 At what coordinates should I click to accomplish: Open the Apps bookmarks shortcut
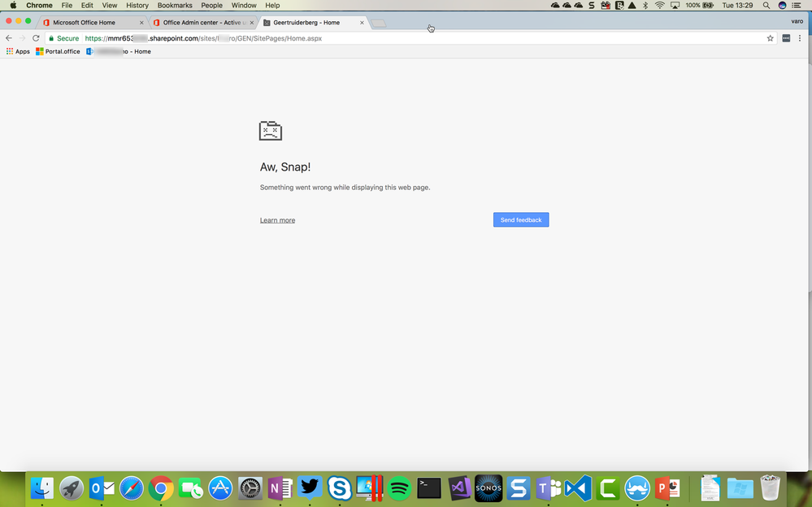pyautogui.click(x=18, y=52)
